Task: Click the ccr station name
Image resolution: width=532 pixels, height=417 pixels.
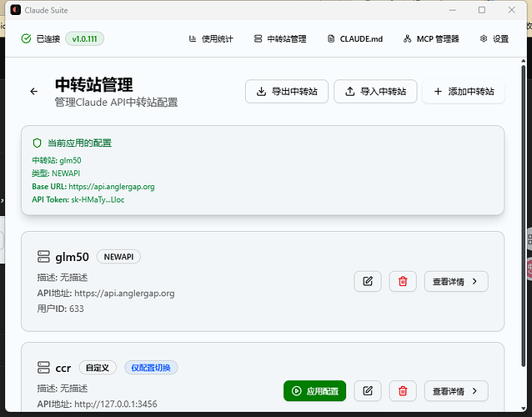Action: [x=63, y=368]
